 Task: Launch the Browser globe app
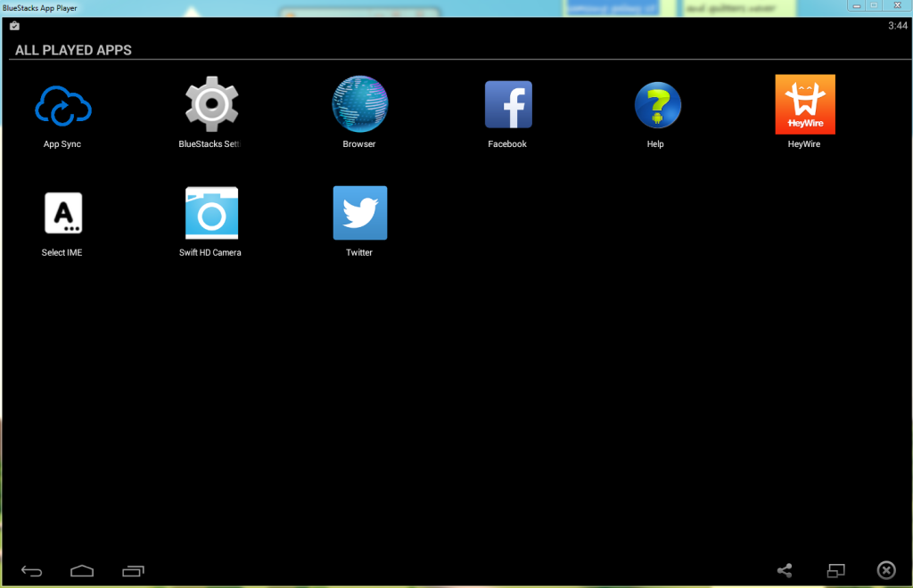tap(360, 104)
